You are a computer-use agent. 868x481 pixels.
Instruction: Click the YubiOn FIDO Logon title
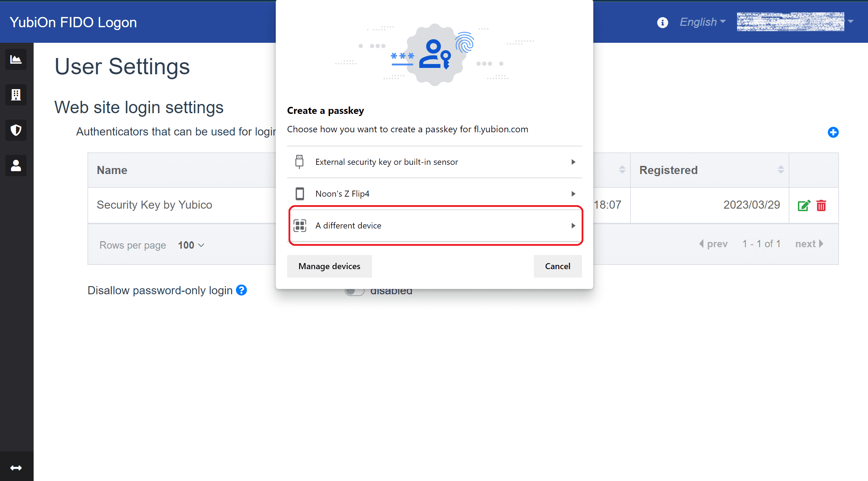click(73, 22)
